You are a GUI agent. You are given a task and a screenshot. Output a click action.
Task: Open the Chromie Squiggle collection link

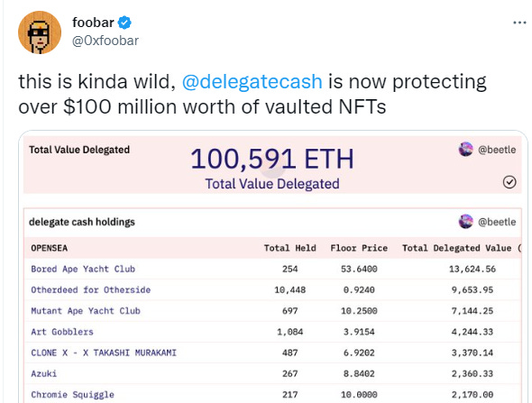tap(73, 395)
